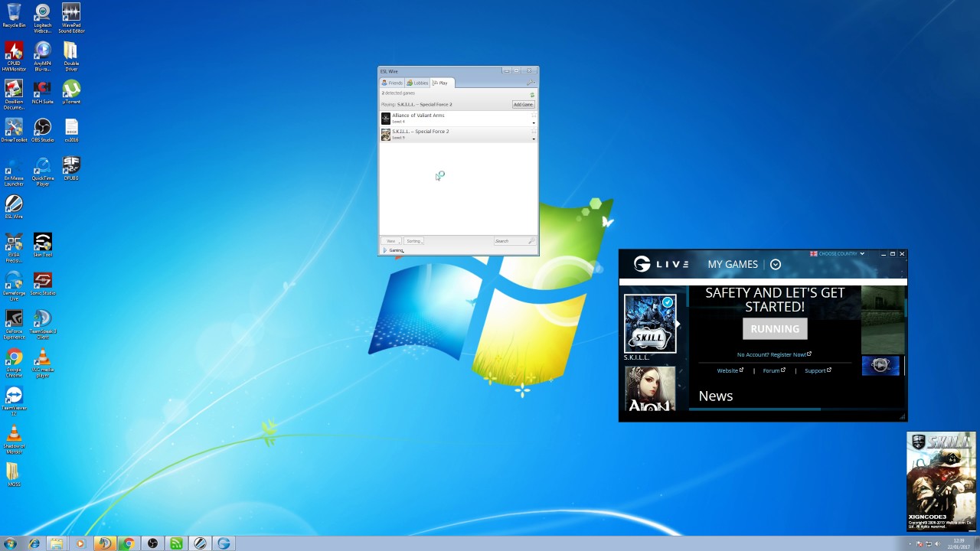Click the Gameforge Live logo
Viewport: 980px width, 551px height.
click(x=661, y=264)
